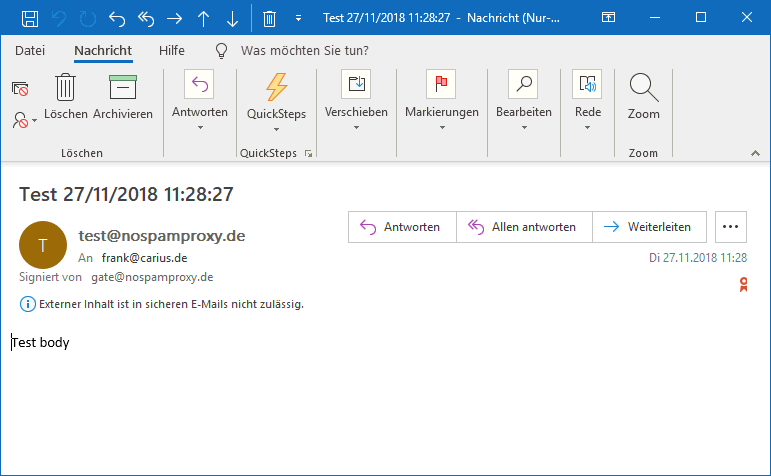Collapse the ribbon with the chevron
This screenshot has width=771, height=476.
tap(755, 153)
